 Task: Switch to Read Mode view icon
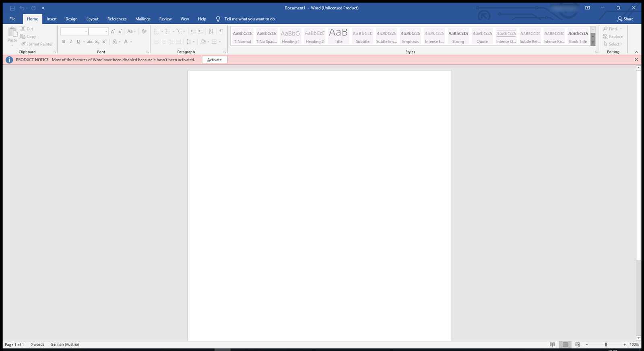(553, 345)
